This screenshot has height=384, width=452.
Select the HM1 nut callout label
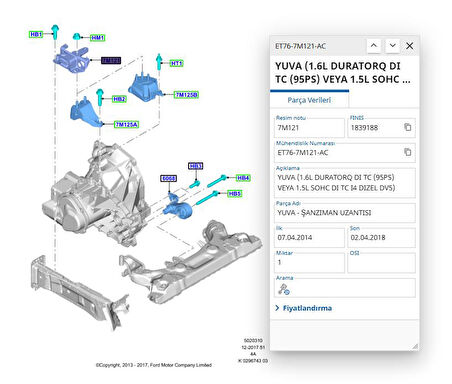pos(97,38)
